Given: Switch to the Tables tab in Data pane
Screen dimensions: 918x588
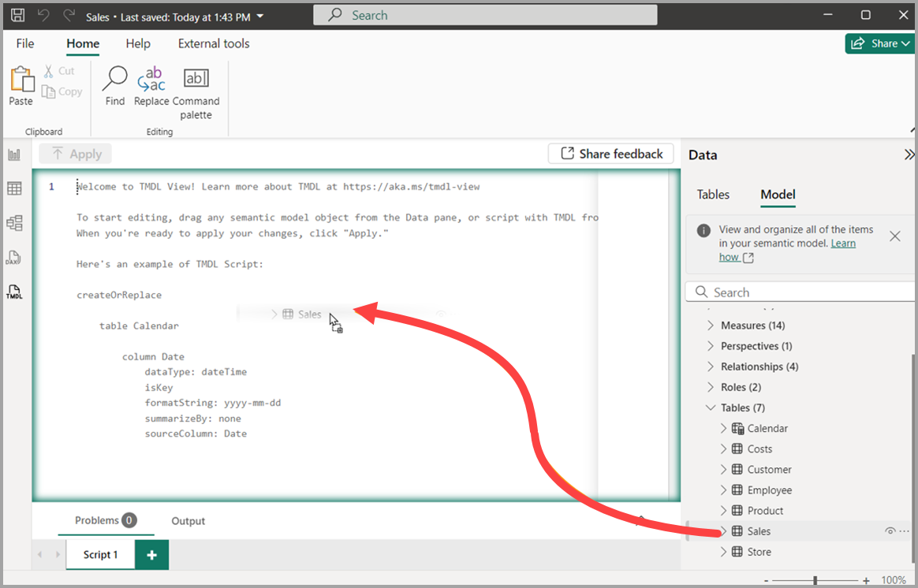Looking at the screenshot, I should point(713,195).
